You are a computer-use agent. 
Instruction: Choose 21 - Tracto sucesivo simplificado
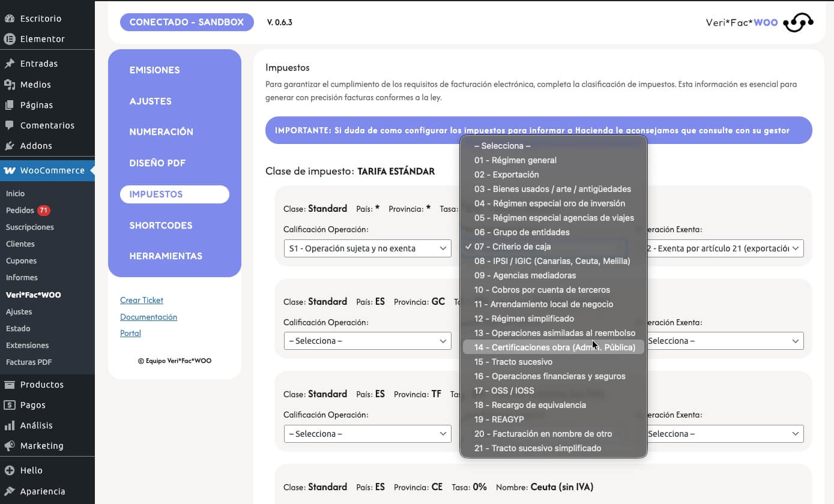(554, 448)
